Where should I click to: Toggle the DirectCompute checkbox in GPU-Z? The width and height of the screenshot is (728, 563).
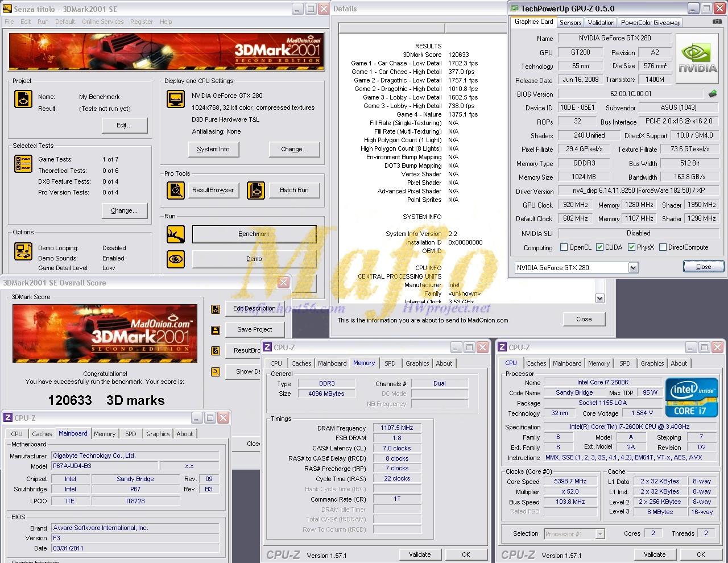663,247
